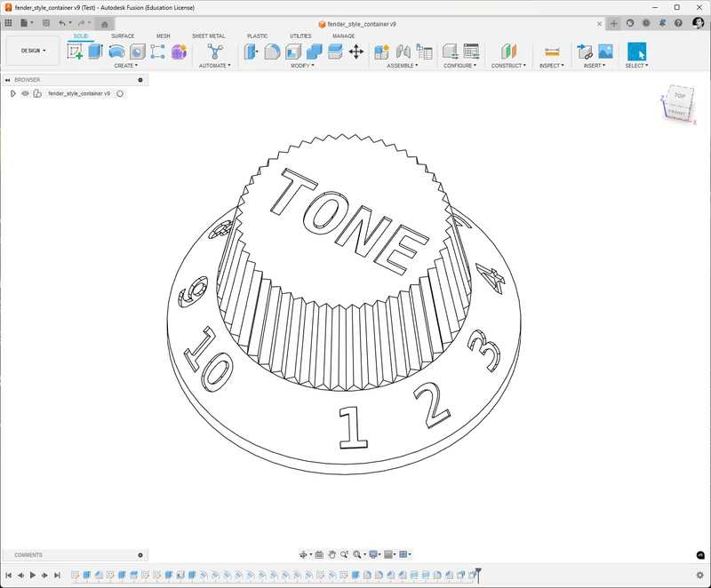711x588 pixels.
Task: Select the Automate tool icon
Action: tap(215, 52)
